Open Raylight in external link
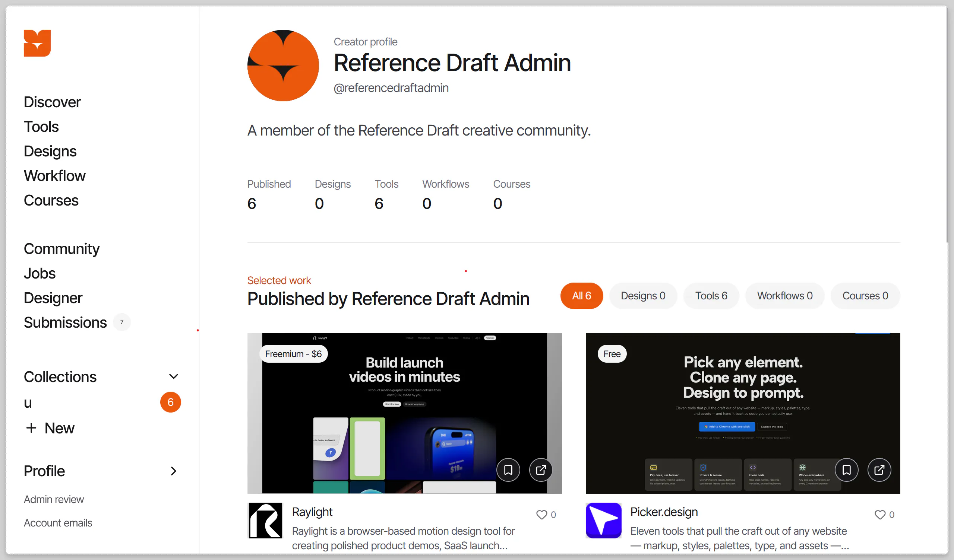 pyautogui.click(x=541, y=470)
